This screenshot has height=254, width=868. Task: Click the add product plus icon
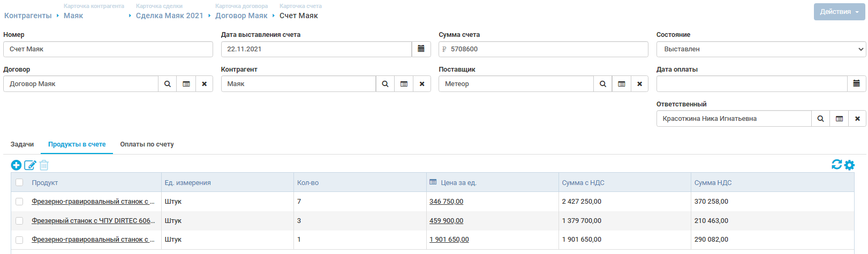pos(16,165)
